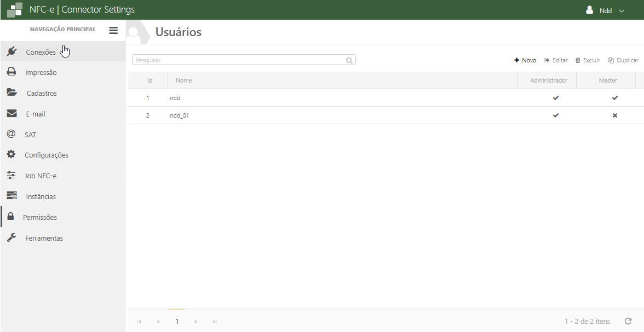Toggle the sidebar with hamburger menu icon
Image resolution: width=644 pixels, height=332 pixels.
click(113, 31)
